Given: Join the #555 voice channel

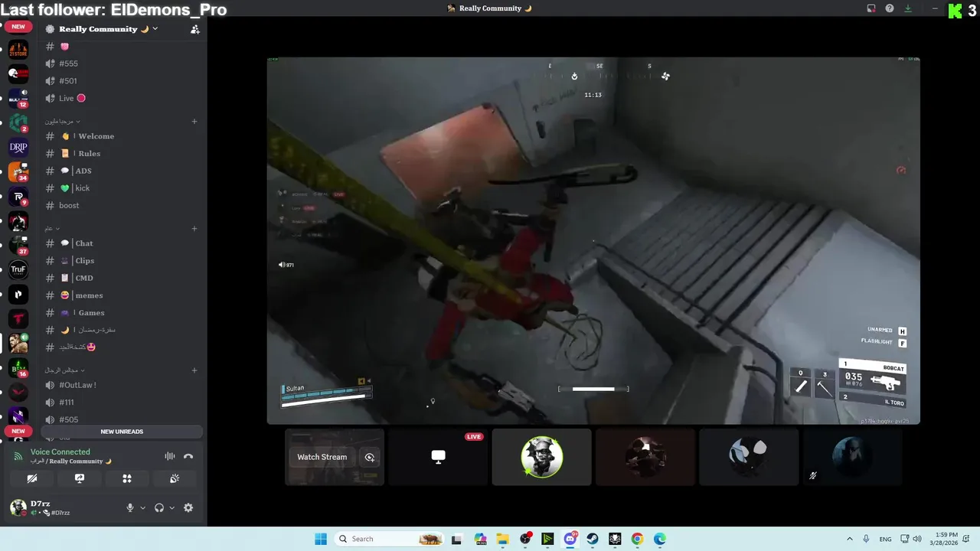Looking at the screenshot, I should [x=122, y=64].
